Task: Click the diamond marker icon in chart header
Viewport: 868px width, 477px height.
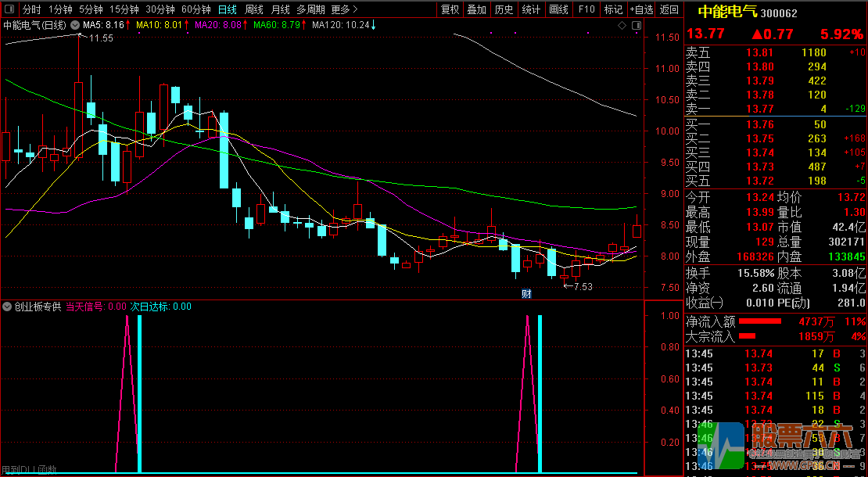Action: [622, 25]
